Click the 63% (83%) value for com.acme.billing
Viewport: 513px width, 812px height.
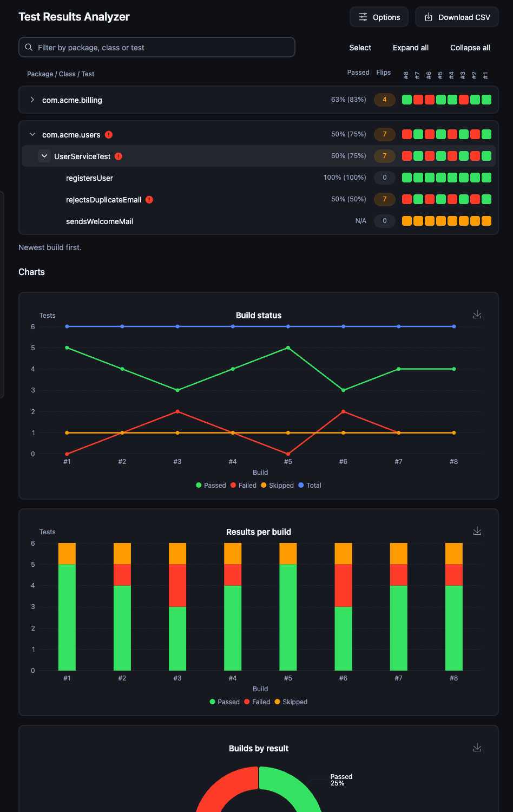[348, 100]
